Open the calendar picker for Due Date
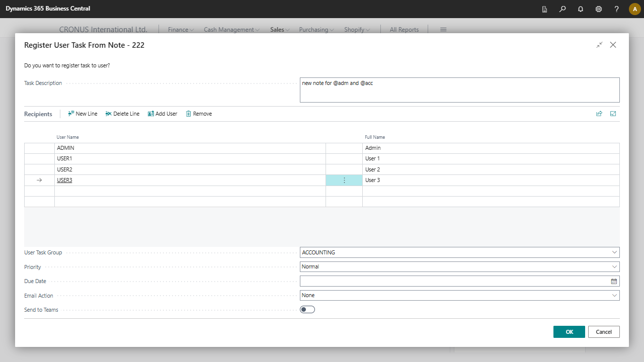 point(614,281)
